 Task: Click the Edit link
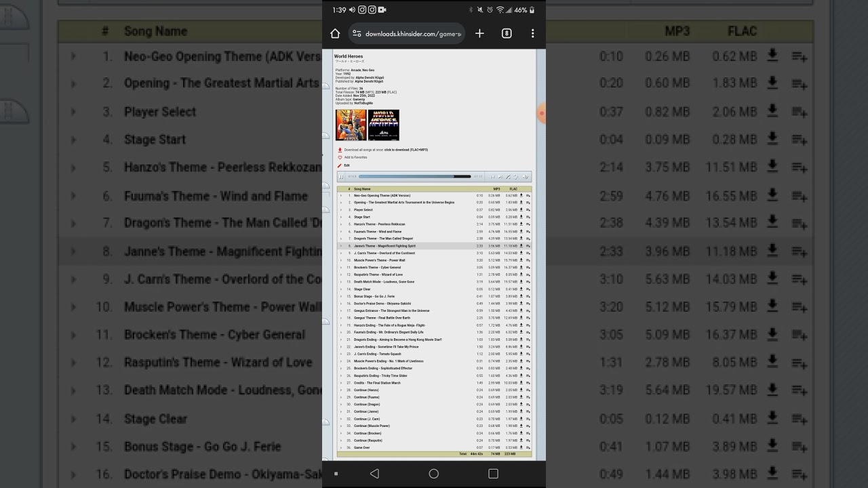click(347, 165)
